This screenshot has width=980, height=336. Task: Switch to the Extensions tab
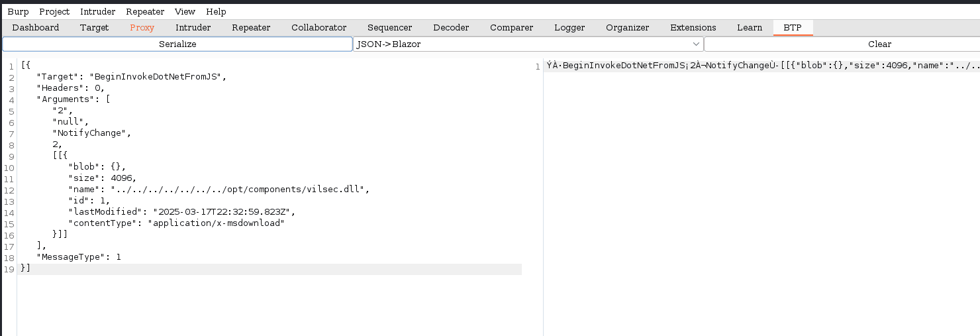coord(693,27)
